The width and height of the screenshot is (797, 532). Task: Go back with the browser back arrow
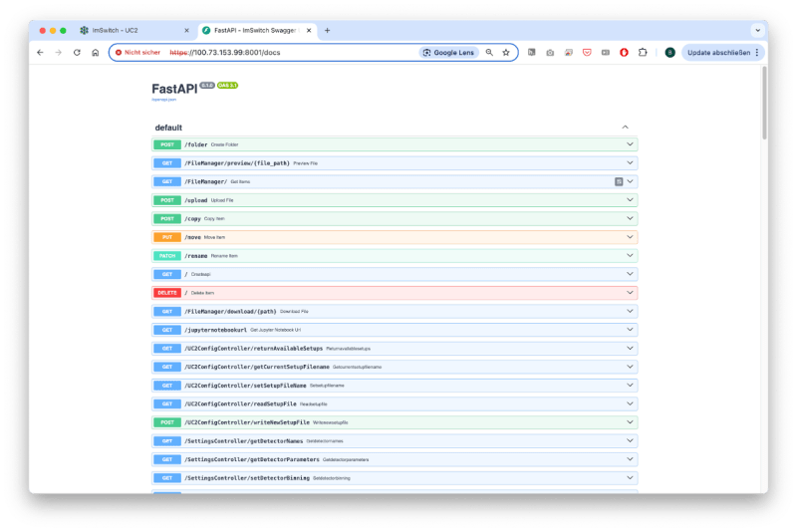click(x=40, y=53)
